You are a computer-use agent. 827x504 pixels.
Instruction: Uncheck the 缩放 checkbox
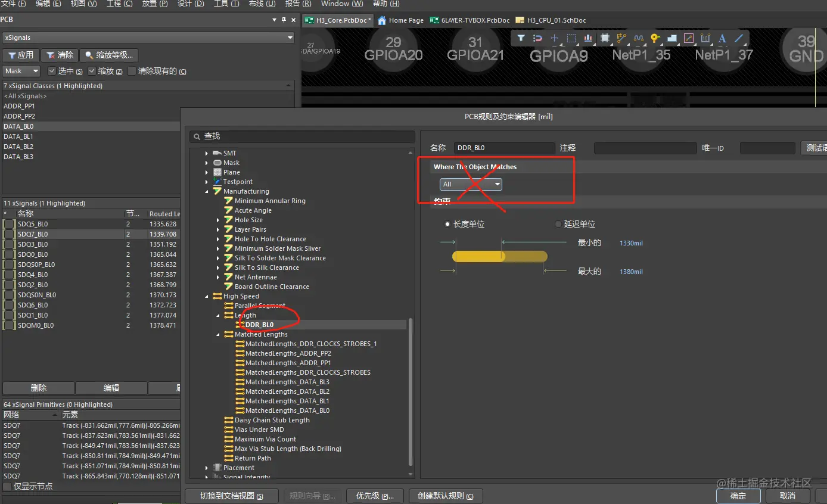[92, 71]
